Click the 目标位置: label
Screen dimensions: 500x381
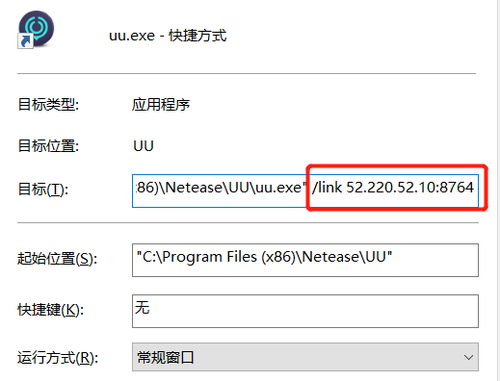click(x=48, y=146)
